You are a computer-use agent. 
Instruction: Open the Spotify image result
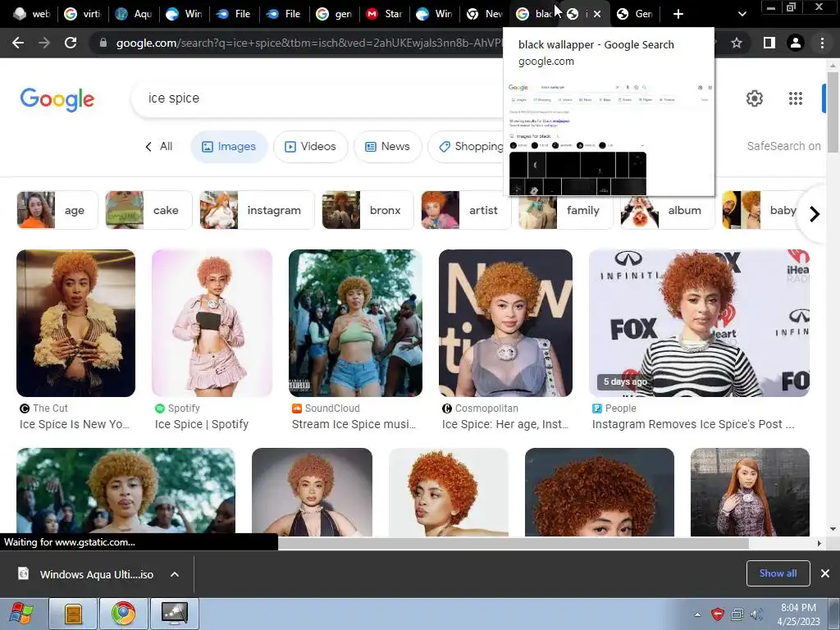coord(212,323)
